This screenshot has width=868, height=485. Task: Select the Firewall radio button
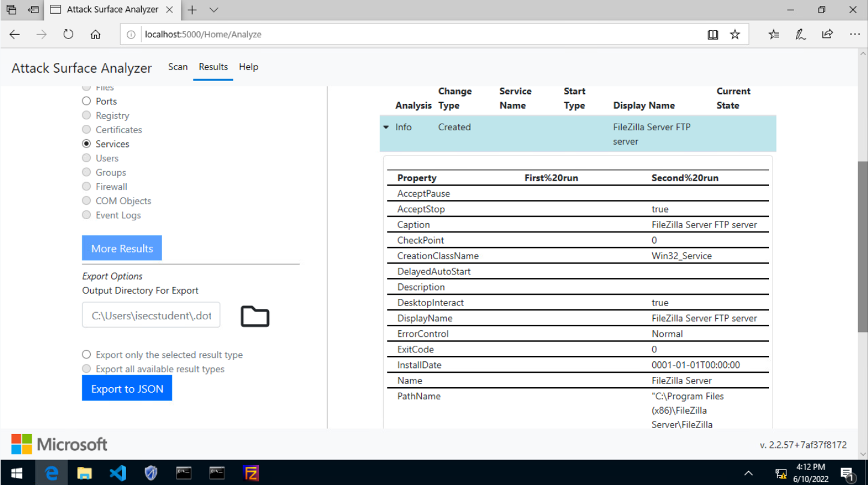click(x=86, y=187)
